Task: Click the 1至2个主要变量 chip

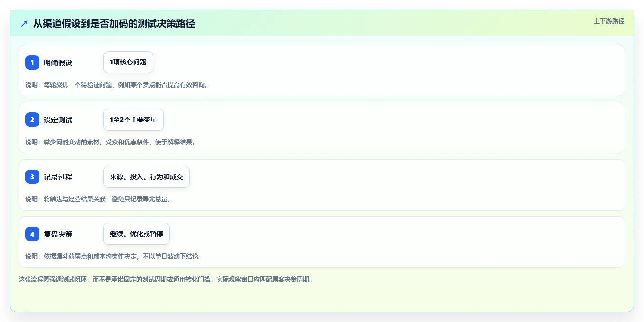Action: [133, 120]
